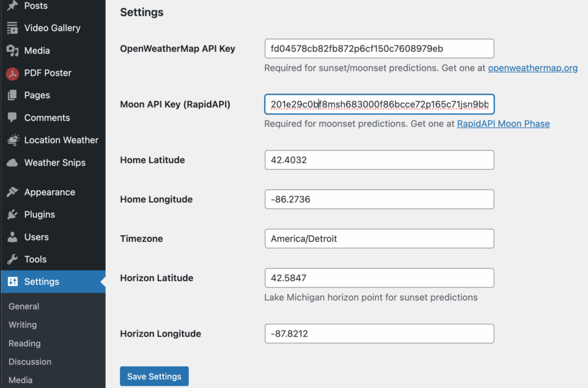Screen dimensions: 588x388
Task: Open Comments using the speech bubble icon
Action: coord(12,118)
